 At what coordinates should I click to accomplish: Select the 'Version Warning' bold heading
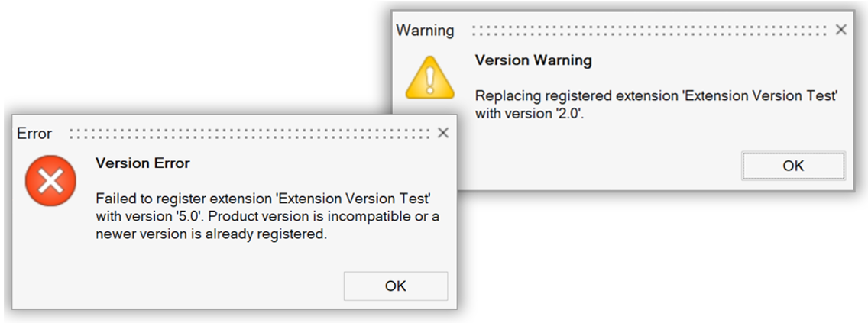tap(533, 60)
